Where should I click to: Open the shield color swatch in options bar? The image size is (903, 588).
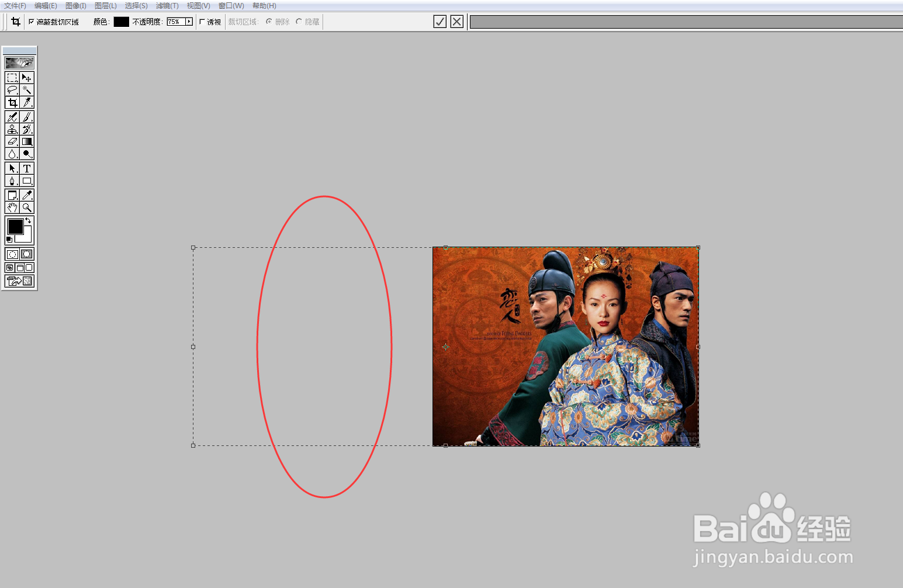(x=121, y=22)
